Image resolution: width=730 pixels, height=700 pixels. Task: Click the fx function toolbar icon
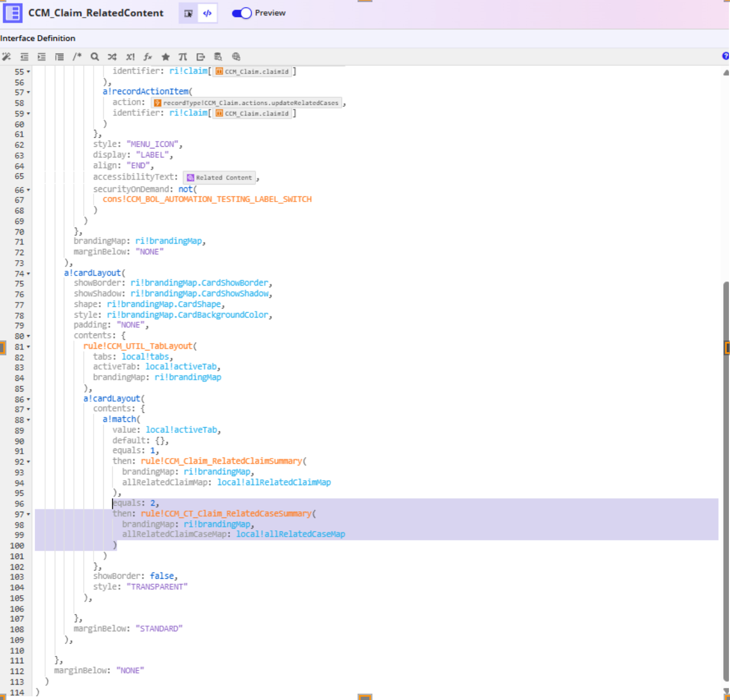click(147, 57)
